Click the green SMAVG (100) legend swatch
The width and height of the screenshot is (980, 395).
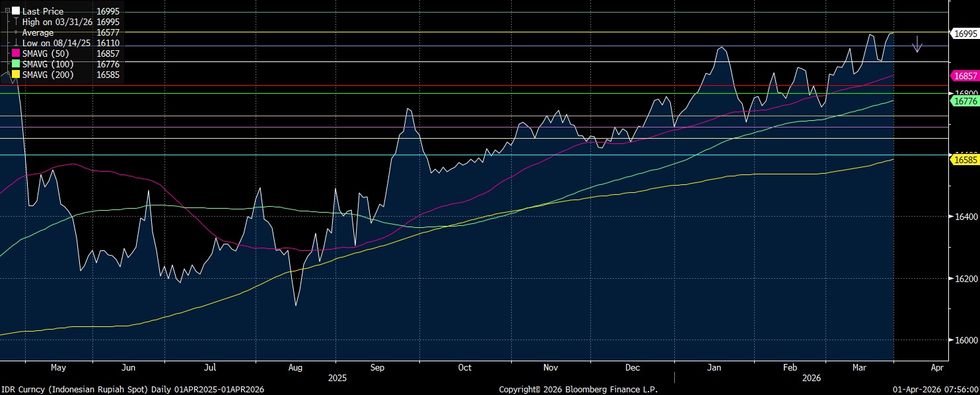click(17, 64)
